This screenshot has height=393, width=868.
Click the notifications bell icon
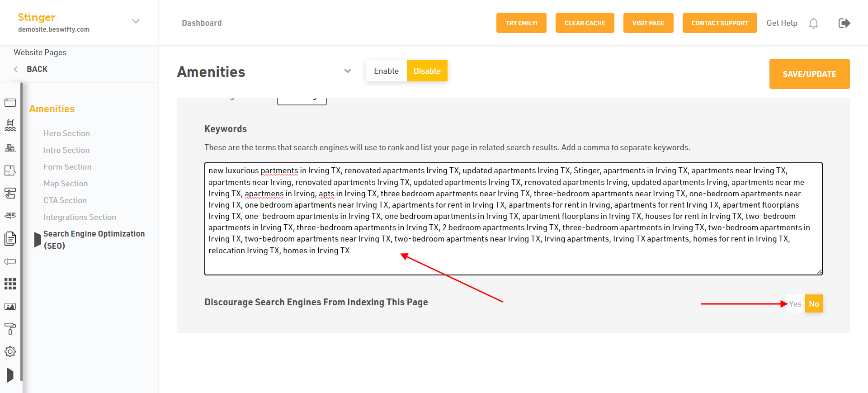click(813, 23)
